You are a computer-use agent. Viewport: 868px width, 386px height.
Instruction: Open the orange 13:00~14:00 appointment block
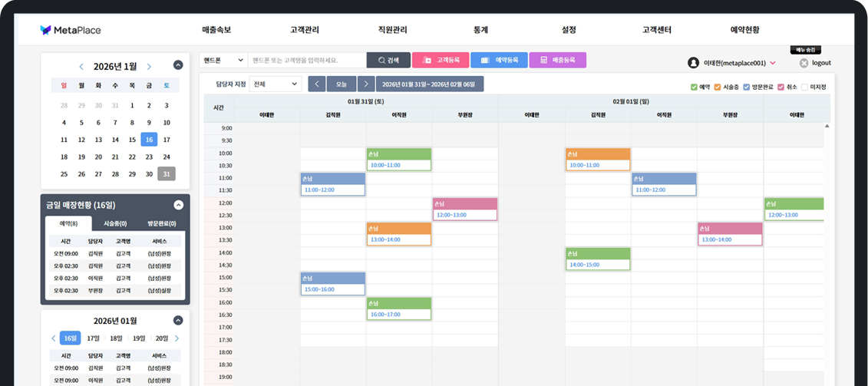click(398, 234)
